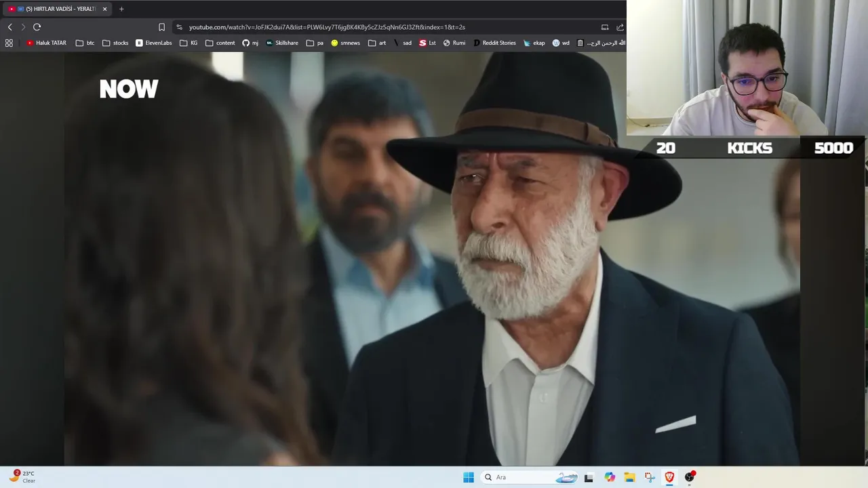The image size is (868, 488).
Task: Select the HIRTLAR VADİSİ YouTube tab
Action: coord(58,9)
